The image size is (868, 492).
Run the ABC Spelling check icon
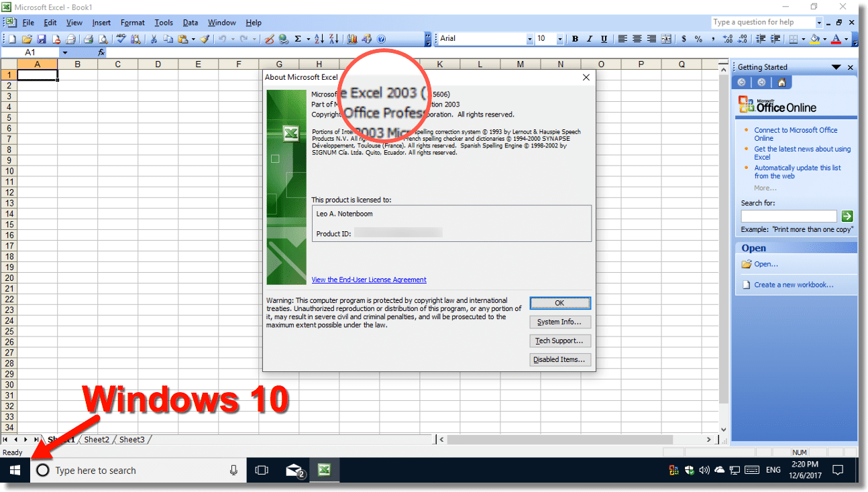123,39
